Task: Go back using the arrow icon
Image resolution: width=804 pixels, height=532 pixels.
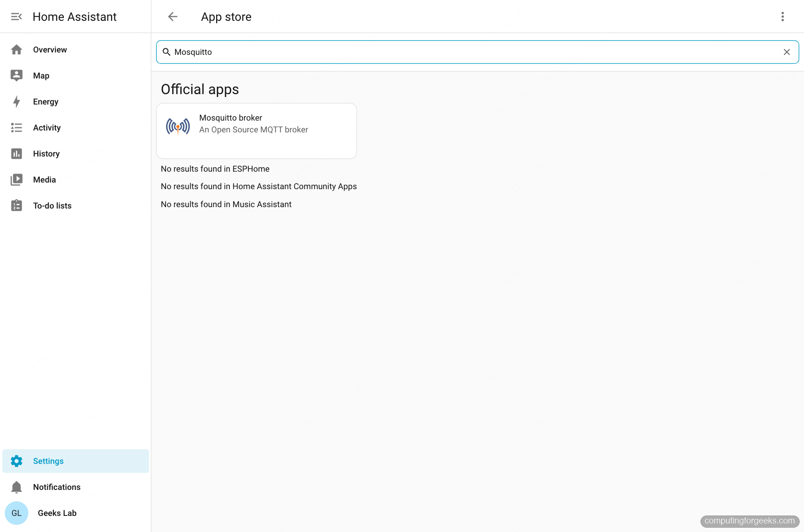Action: click(173, 17)
